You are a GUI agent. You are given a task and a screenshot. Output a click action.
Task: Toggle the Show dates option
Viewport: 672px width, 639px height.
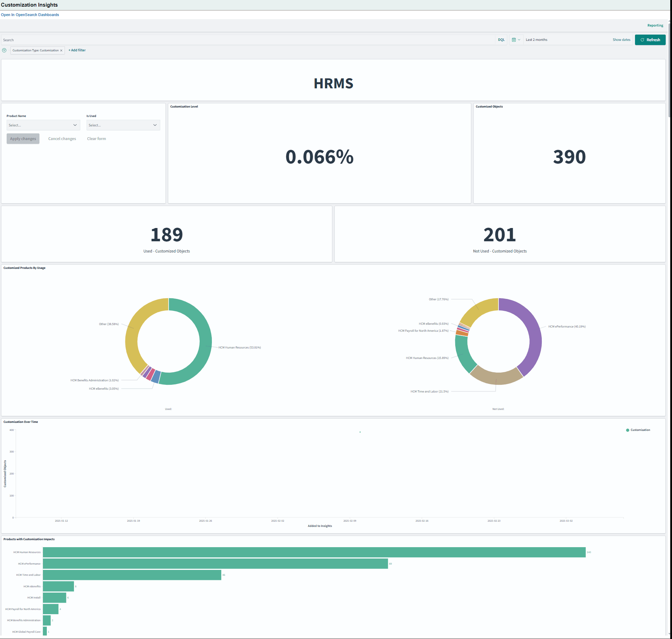[x=621, y=39]
